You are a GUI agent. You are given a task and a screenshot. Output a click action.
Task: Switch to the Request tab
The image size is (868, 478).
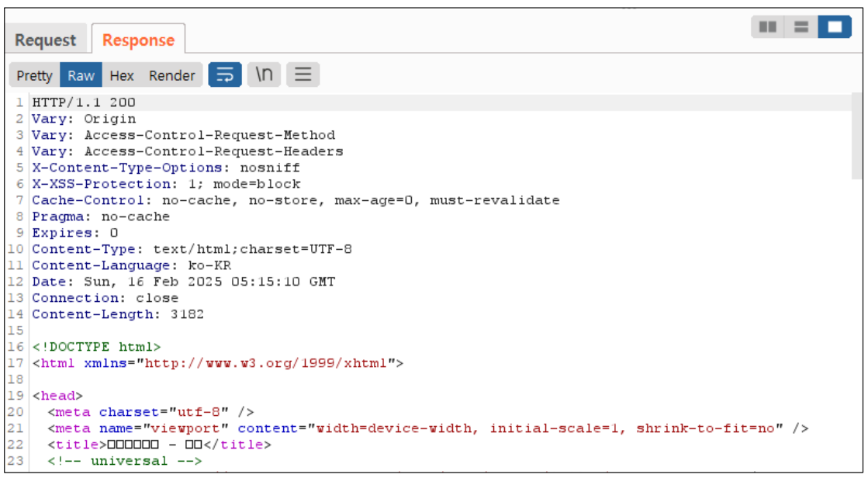[46, 40]
